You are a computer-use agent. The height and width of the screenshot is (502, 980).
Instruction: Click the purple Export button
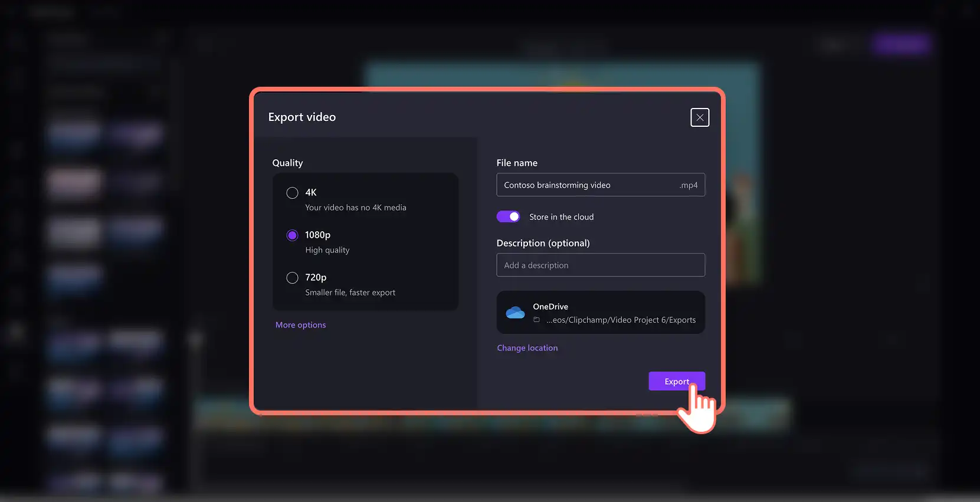click(x=677, y=381)
